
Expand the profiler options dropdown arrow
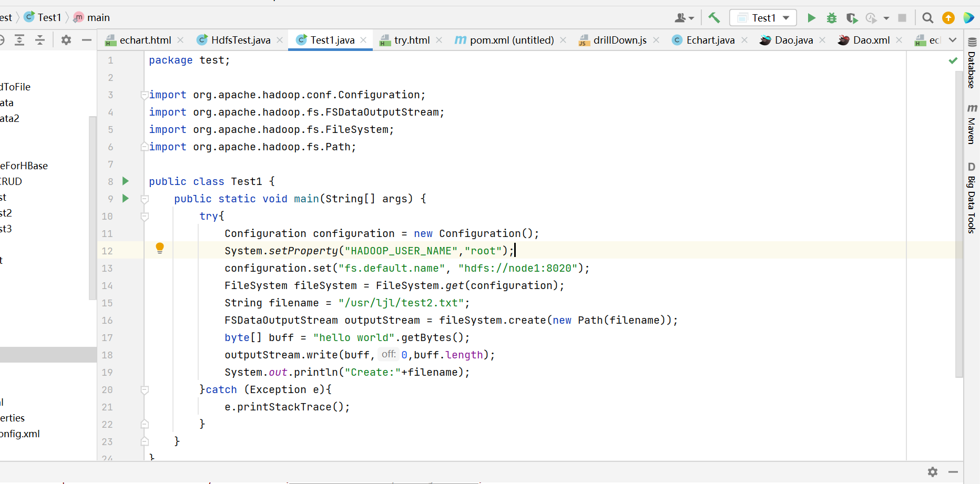(886, 18)
